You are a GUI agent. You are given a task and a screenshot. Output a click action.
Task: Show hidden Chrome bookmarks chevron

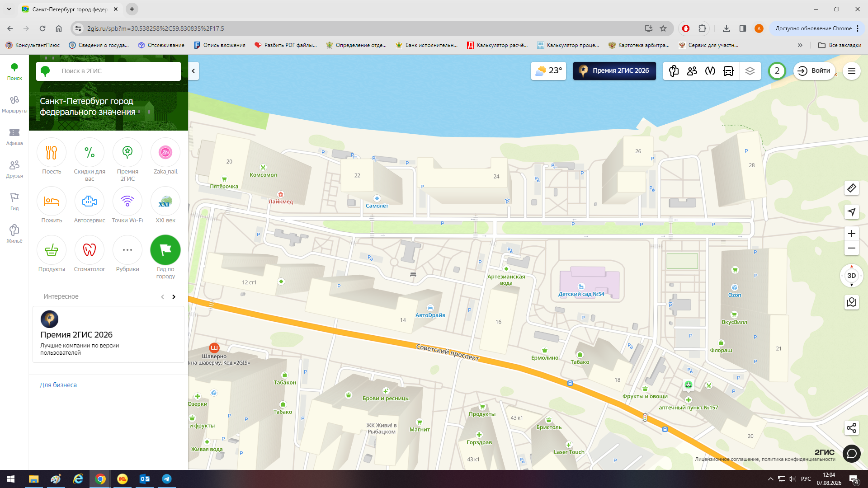tap(800, 45)
